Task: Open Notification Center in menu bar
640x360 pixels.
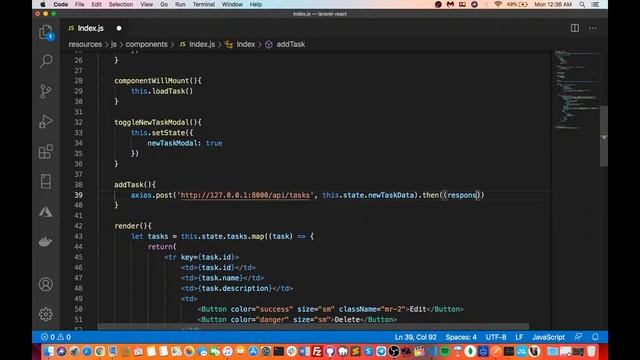Action: [x=595, y=4]
